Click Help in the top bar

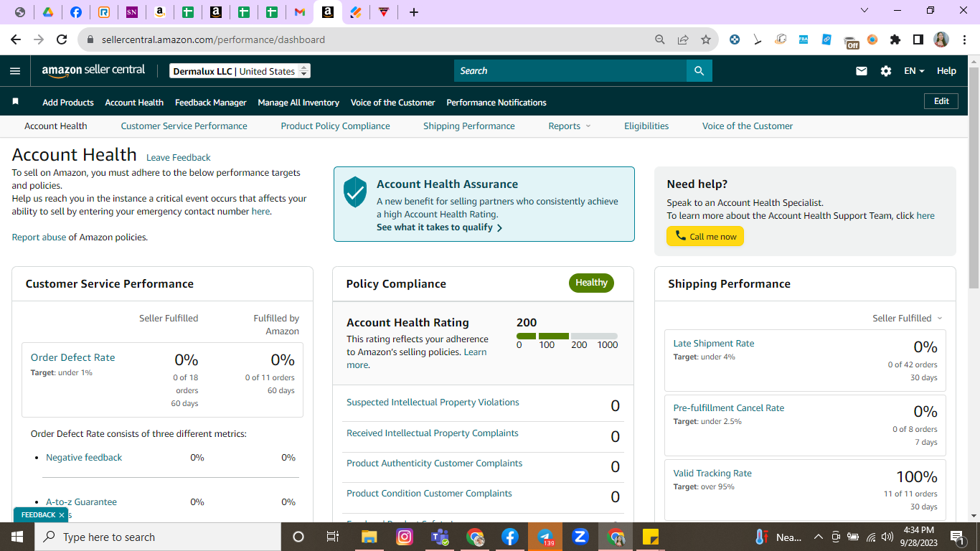[946, 71]
